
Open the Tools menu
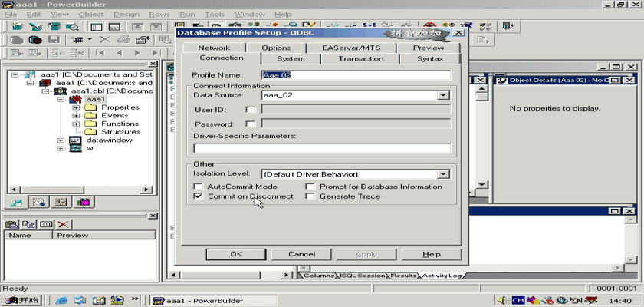[215, 15]
